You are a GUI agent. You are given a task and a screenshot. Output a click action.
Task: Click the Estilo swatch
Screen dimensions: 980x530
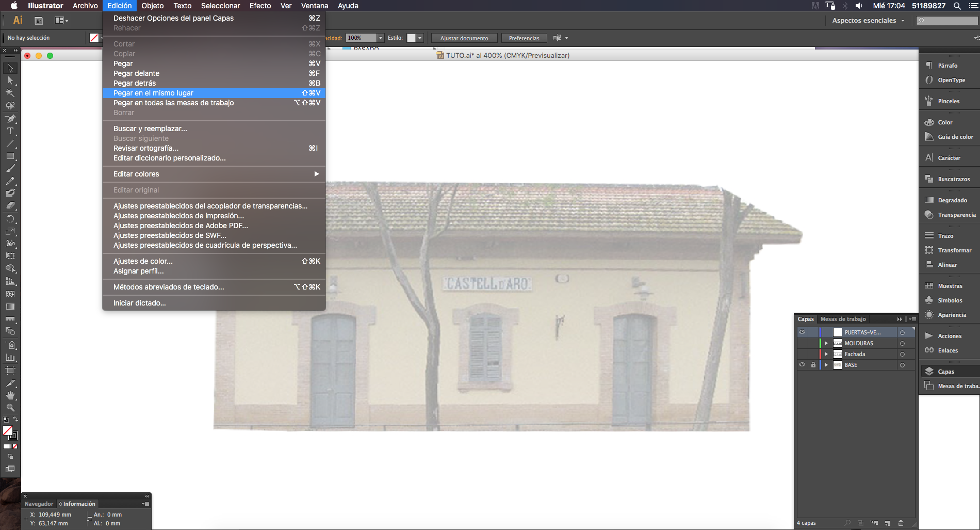click(x=411, y=38)
